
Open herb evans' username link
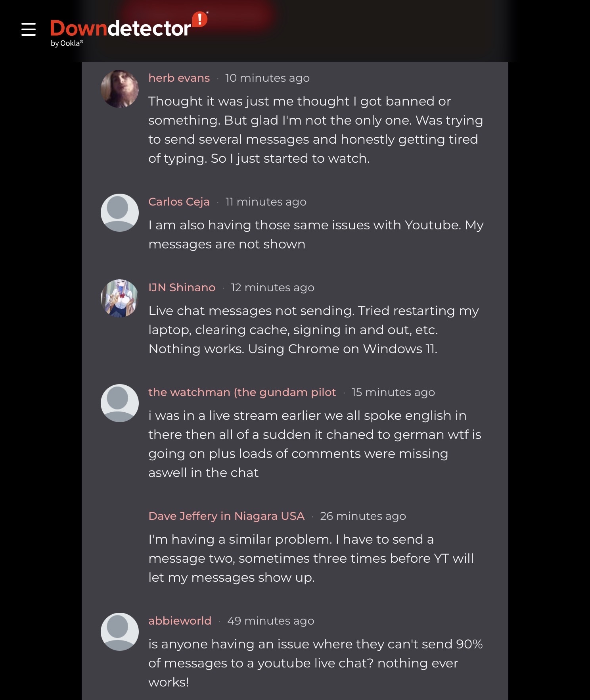click(179, 78)
